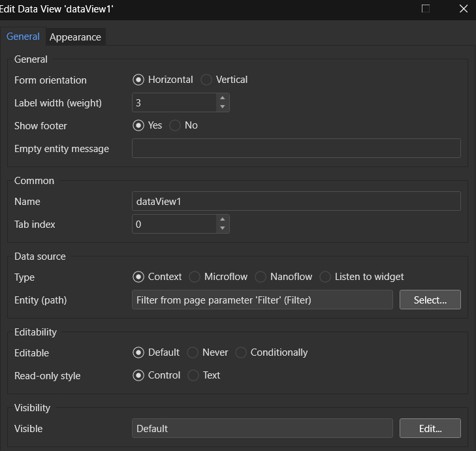Click the Entity (path) field
The image size is (476, 451).
tap(262, 300)
